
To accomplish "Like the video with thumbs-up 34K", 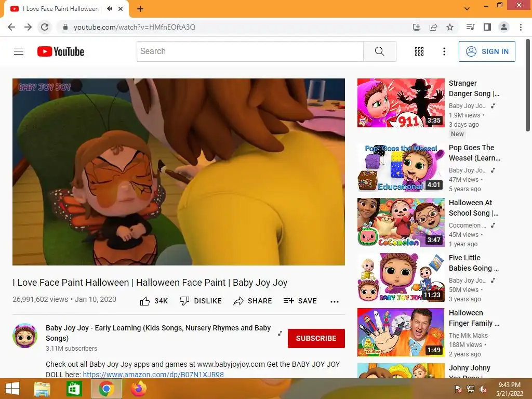I will tap(154, 301).
